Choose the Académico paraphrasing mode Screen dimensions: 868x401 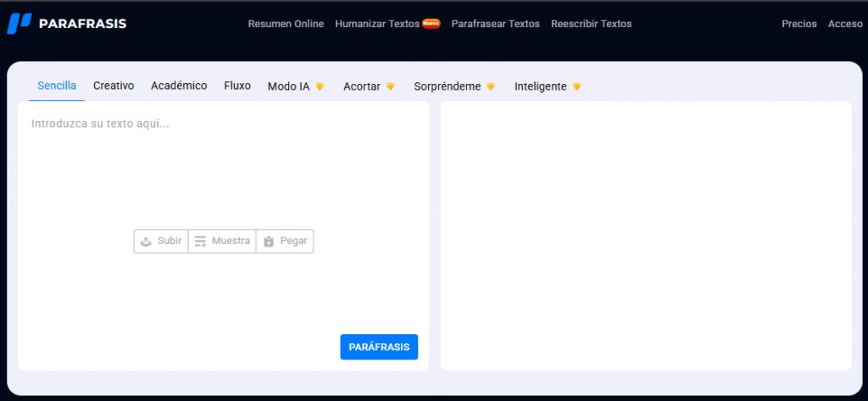[179, 86]
